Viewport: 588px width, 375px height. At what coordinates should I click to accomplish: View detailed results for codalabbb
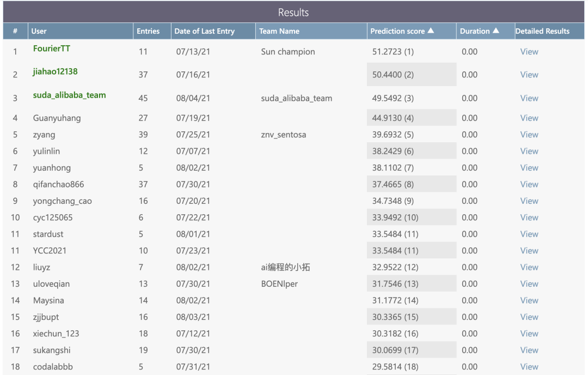click(x=529, y=367)
